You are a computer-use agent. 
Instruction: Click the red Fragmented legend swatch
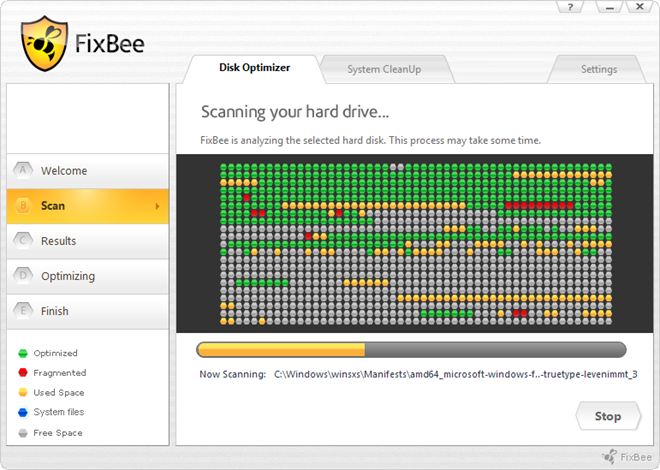(23, 372)
